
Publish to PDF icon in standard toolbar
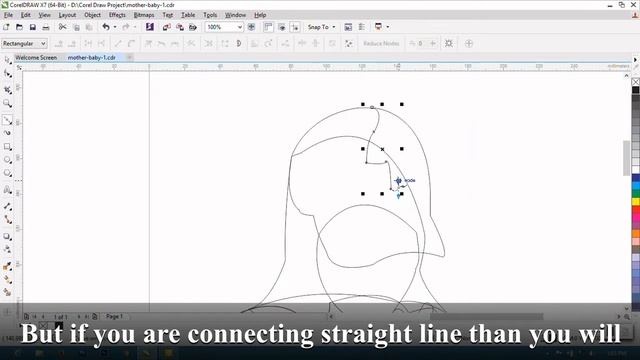pos(193,27)
